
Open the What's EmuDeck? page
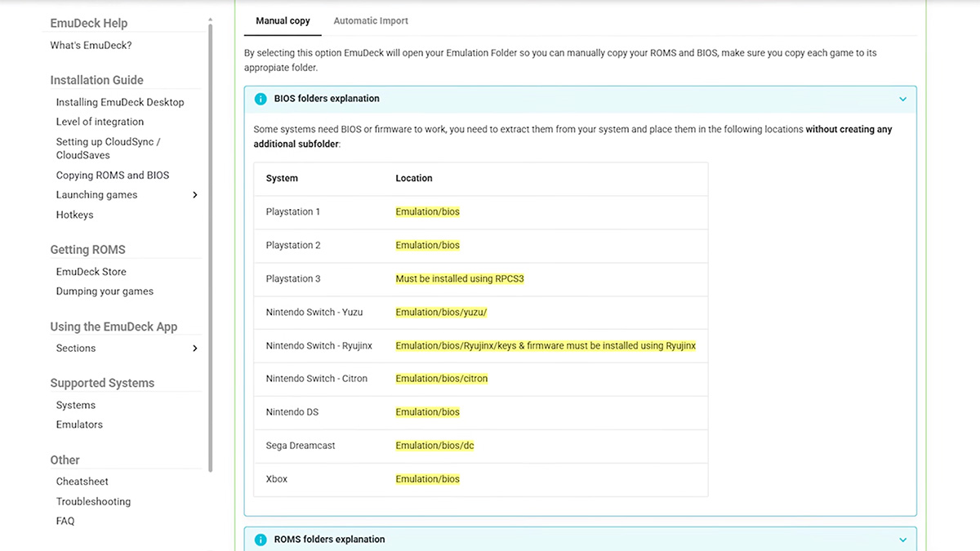91,46
